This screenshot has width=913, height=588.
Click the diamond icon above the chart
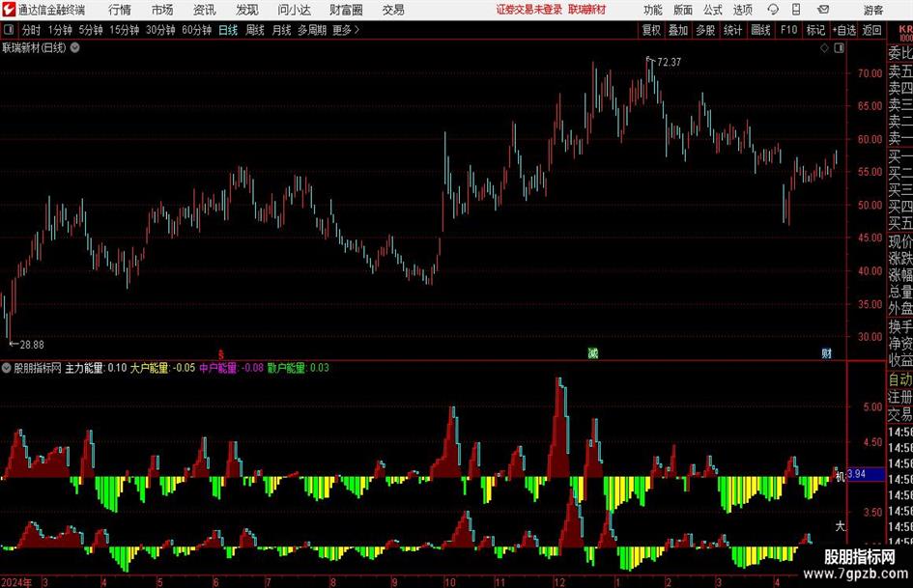(824, 48)
